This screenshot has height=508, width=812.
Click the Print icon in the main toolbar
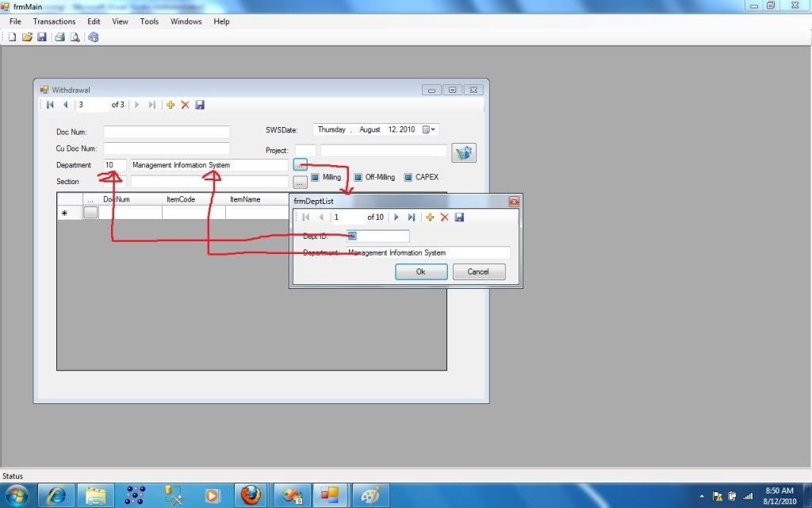pyautogui.click(x=59, y=37)
